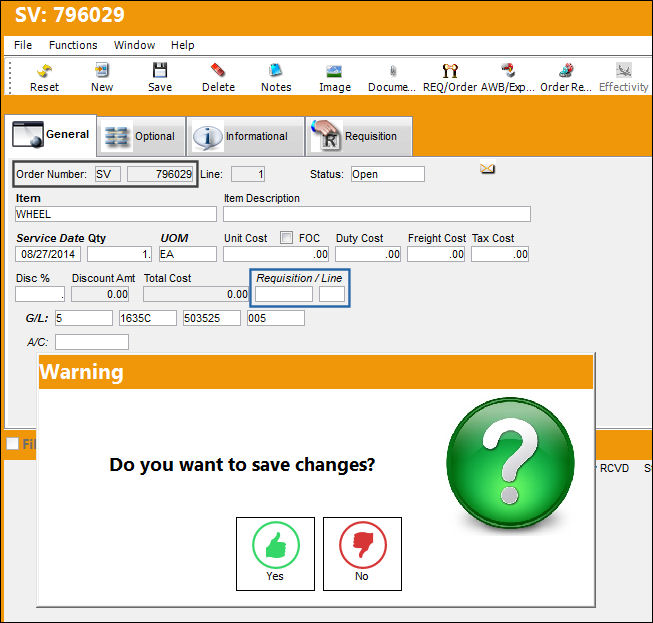The width and height of the screenshot is (653, 623).
Task: Click the Item field containing WHEEL
Action: [116, 214]
